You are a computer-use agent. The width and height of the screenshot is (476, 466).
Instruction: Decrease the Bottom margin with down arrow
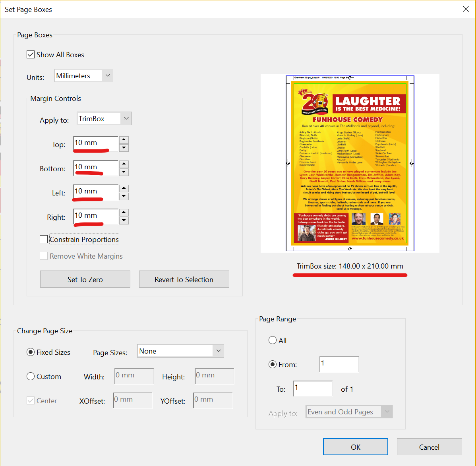point(124,172)
